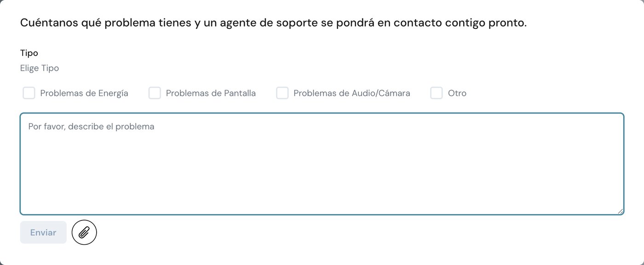Click the word "Enviar" on the button
Viewport: 644px width, 265px height.
(x=43, y=232)
